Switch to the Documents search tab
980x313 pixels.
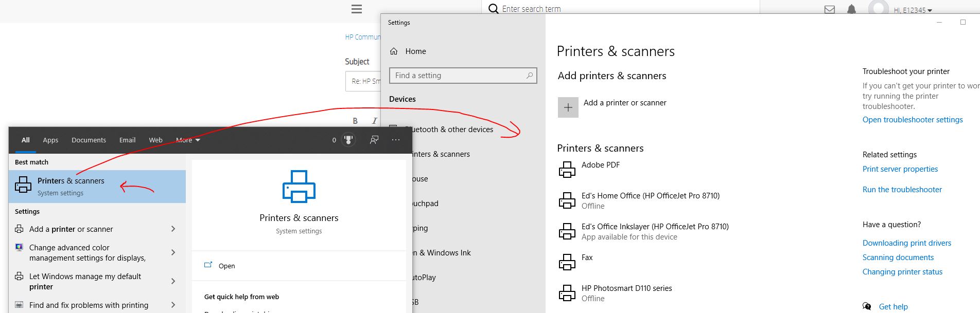point(89,140)
